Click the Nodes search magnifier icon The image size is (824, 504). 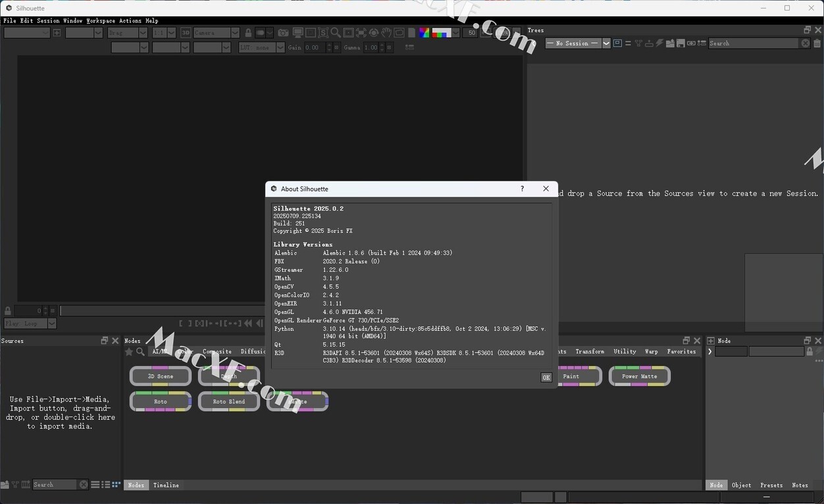tap(140, 352)
